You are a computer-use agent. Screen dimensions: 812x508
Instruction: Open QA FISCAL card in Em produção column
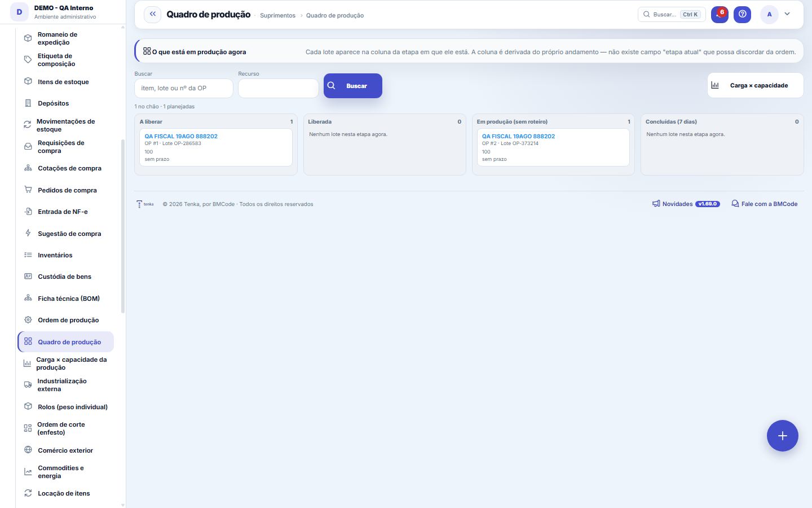[x=553, y=147]
